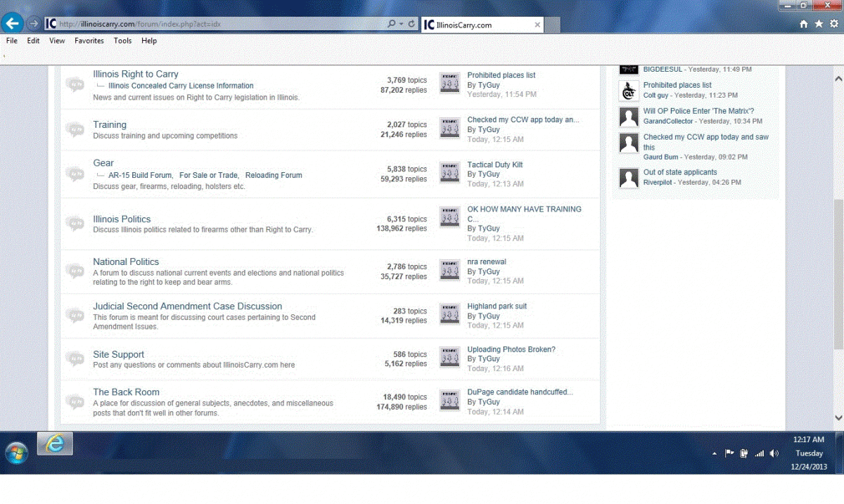Open the Tools menu

tap(123, 41)
